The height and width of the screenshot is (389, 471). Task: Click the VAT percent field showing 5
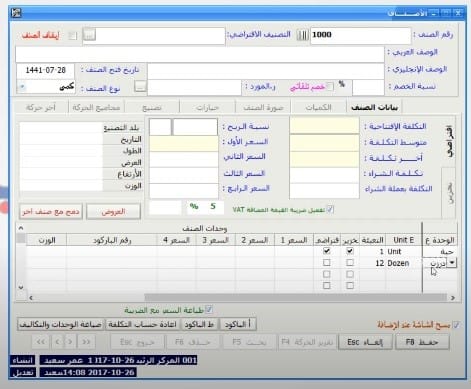click(x=206, y=207)
